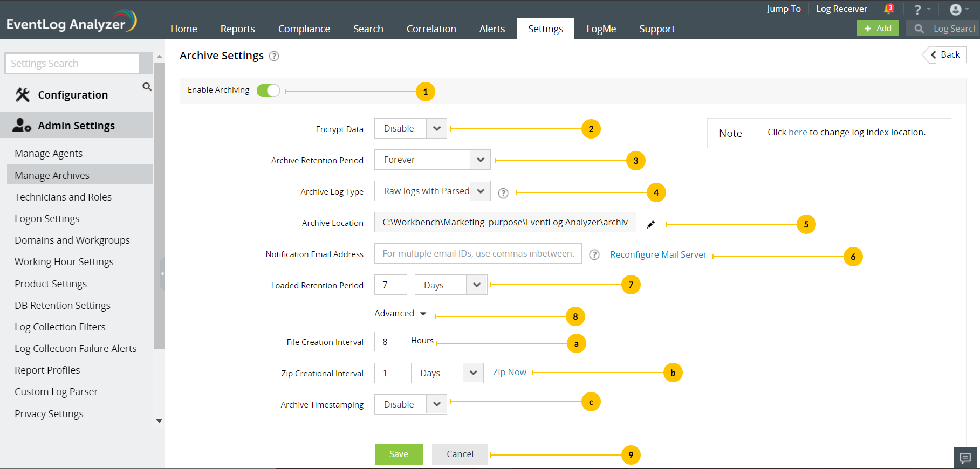The image size is (980, 469).
Task: Open the chat feedback icon
Action: click(965, 458)
